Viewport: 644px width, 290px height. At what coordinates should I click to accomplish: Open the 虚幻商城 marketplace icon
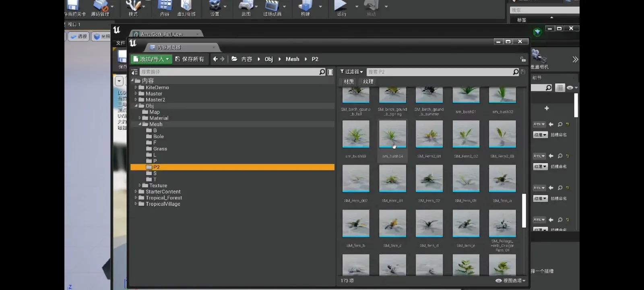tap(186, 8)
